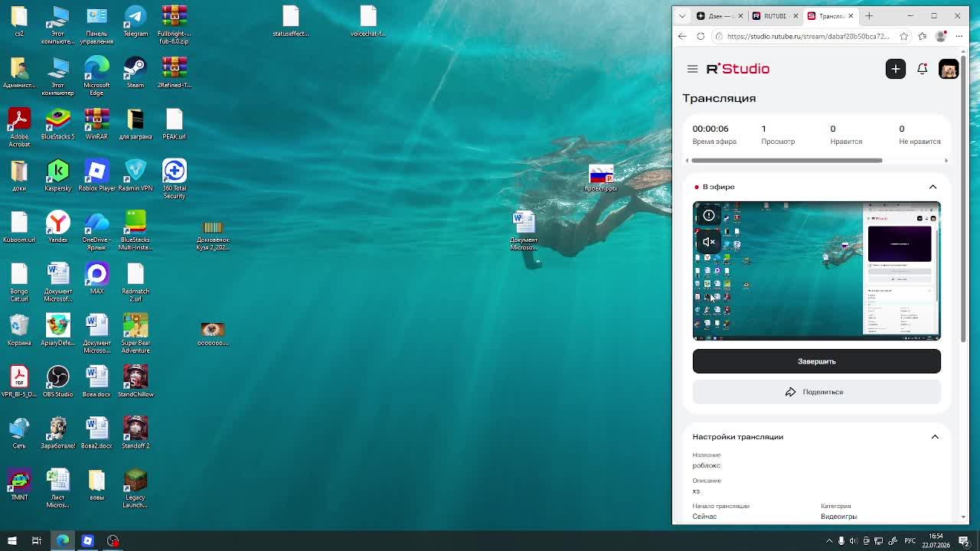Viewport: 980px width, 551px height.
Task: Click the info icon on the stream preview
Action: 709,216
